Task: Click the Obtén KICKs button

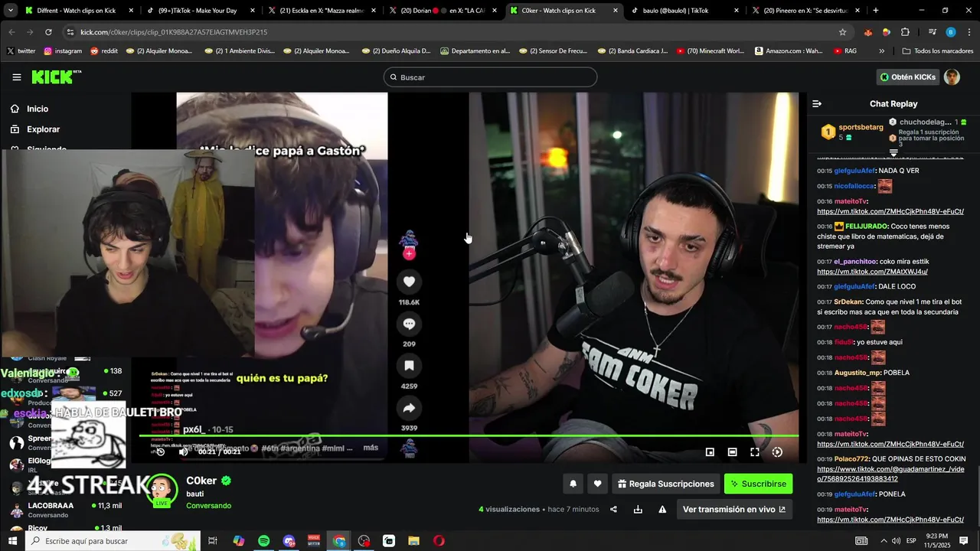Action: (x=907, y=77)
